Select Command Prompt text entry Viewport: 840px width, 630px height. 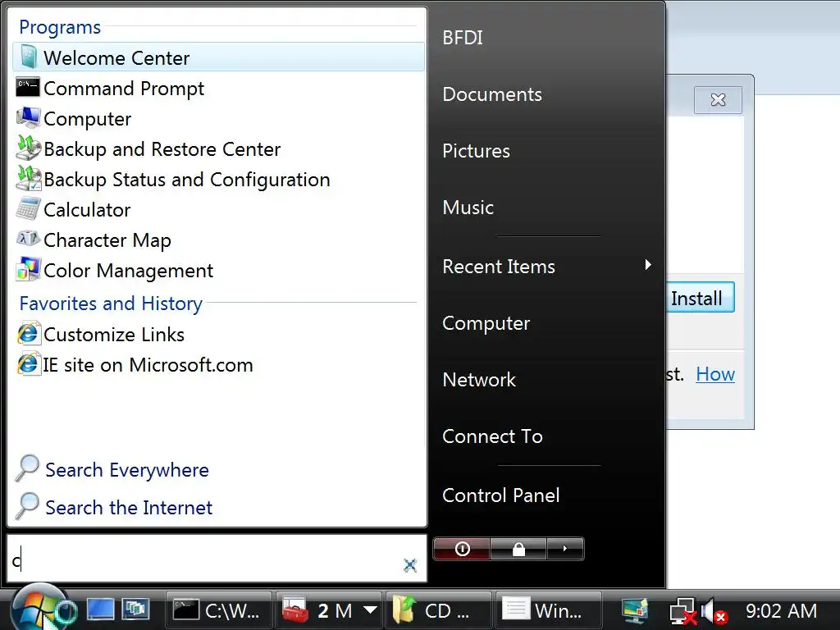124,89
